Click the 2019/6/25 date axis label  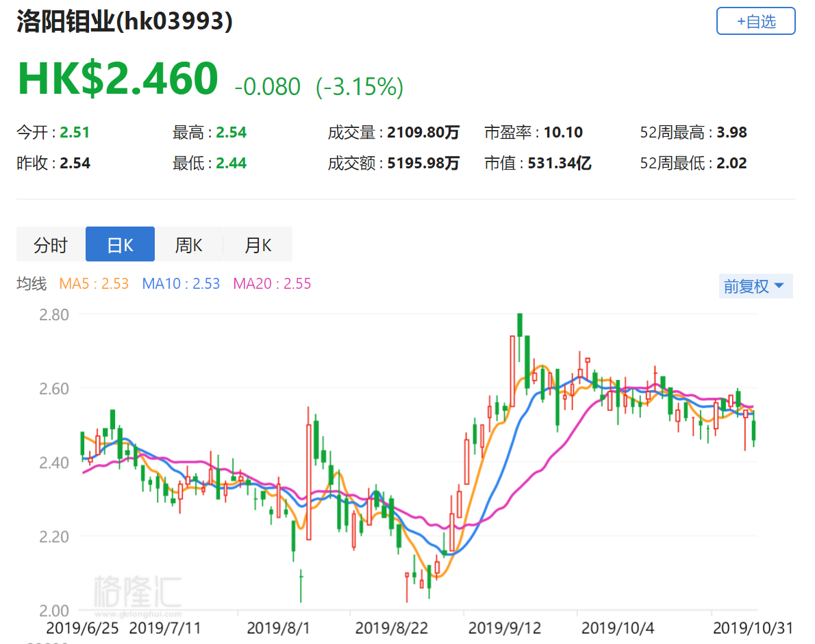[82, 628]
